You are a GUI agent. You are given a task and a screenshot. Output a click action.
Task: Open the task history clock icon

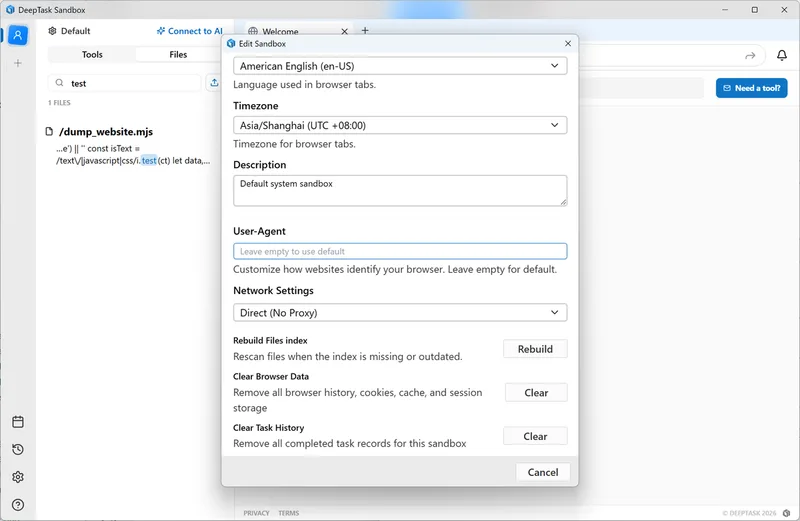17,450
